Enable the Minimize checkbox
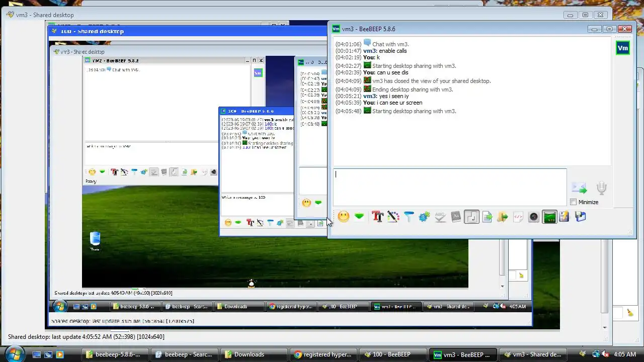 click(x=574, y=202)
